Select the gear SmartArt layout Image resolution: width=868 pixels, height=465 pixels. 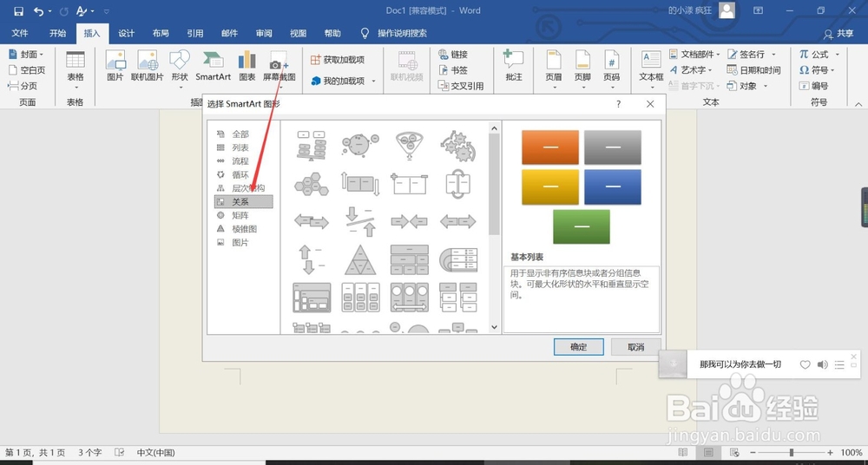coord(457,146)
